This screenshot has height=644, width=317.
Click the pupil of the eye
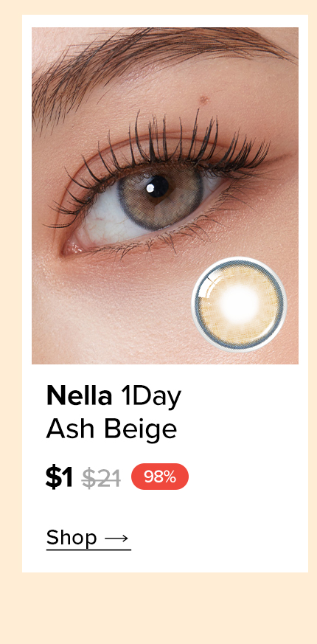(x=158, y=187)
